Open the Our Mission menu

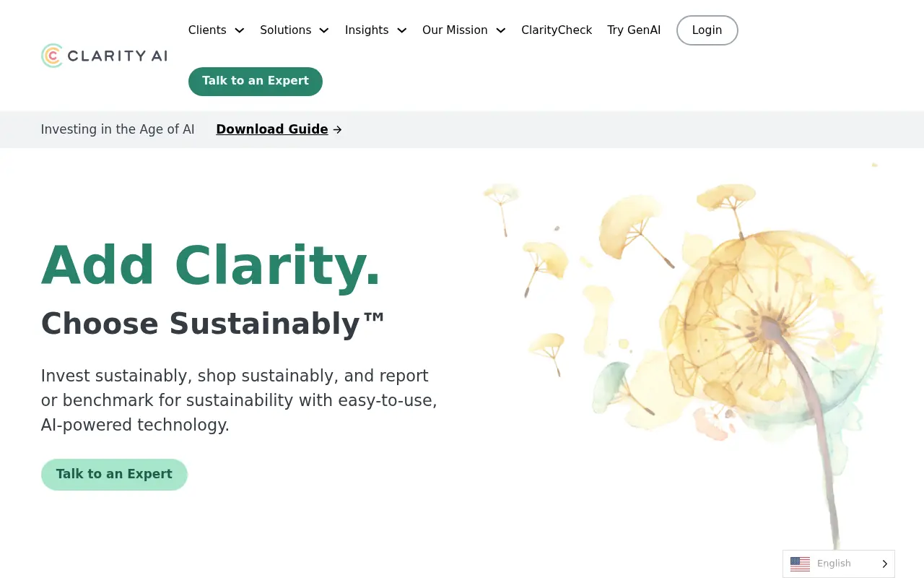click(x=455, y=30)
